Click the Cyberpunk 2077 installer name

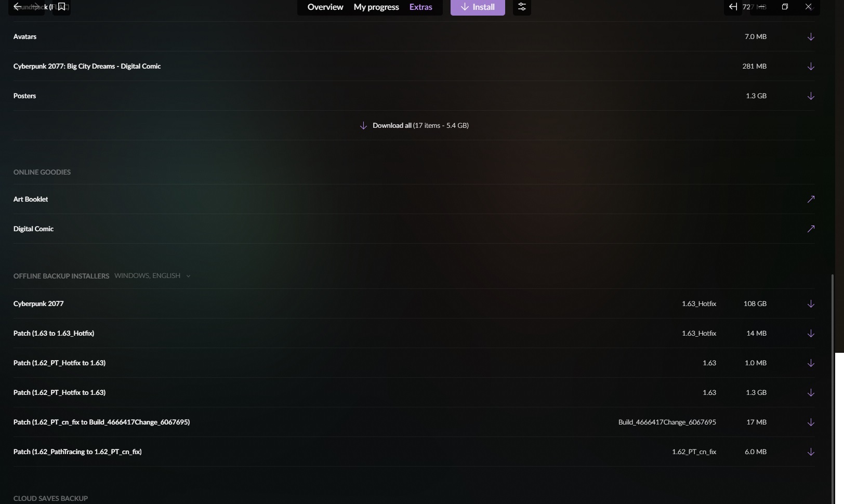pyautogui.click(x=38, y=304)
